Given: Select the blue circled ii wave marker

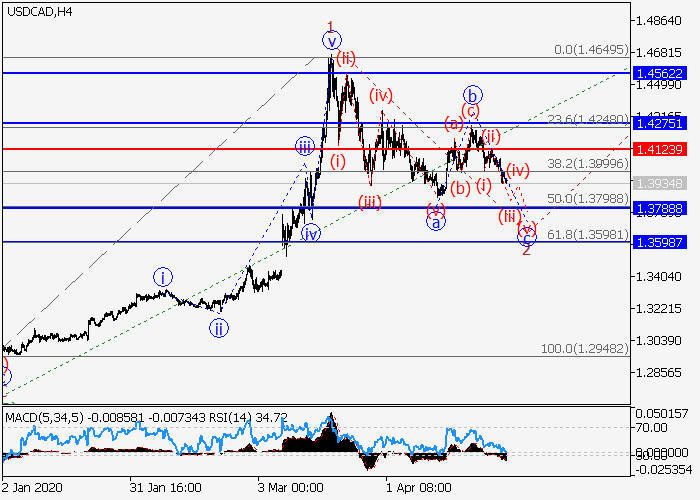Looking at the screenshot, I should point(218,326).
